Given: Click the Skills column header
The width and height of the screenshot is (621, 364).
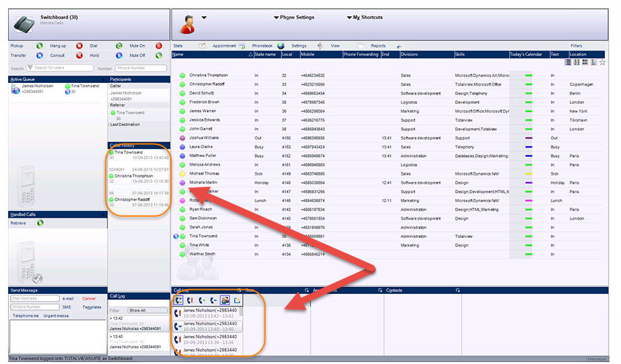Looking at the screenshot, I should 481,54.
